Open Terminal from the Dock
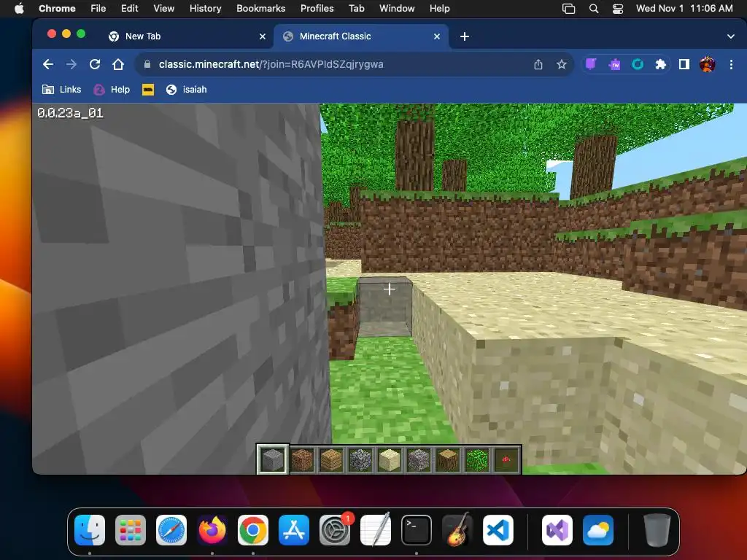This screenshot has height=560, width=747. 417,530
